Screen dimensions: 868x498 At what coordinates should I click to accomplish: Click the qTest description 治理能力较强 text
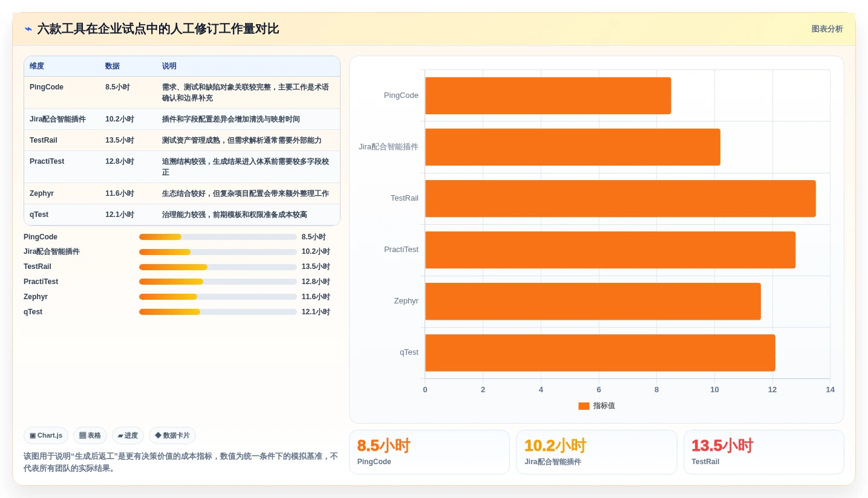pos(235,215)
